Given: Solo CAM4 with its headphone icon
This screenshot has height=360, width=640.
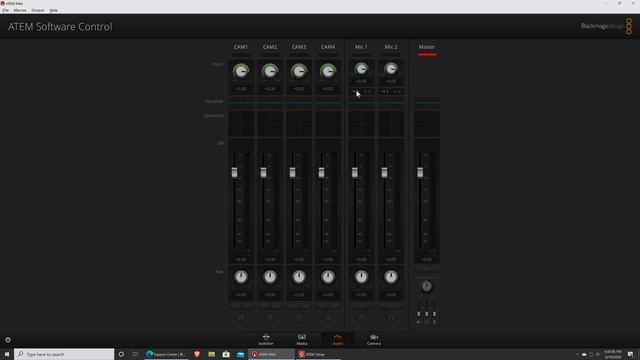Looking at the screenshot, I should 328,317.
